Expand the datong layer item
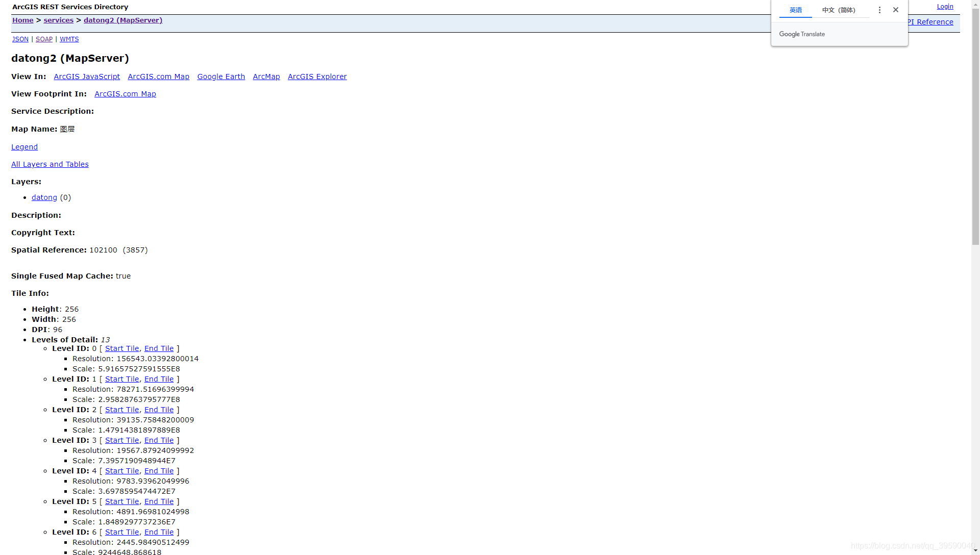The height and width of the screenshot is (555, 980). 44,197
